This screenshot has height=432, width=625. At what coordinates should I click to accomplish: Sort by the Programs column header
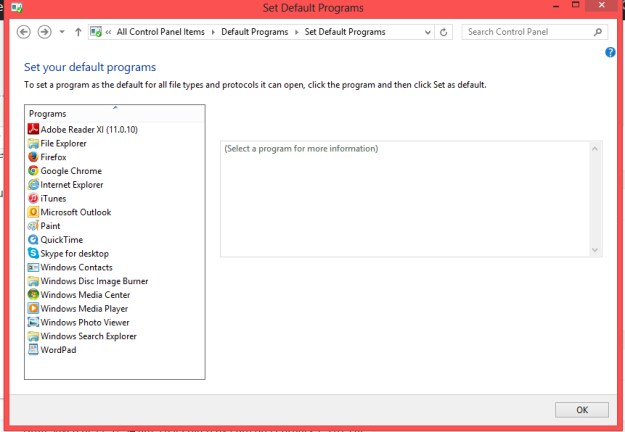[115, 114]
